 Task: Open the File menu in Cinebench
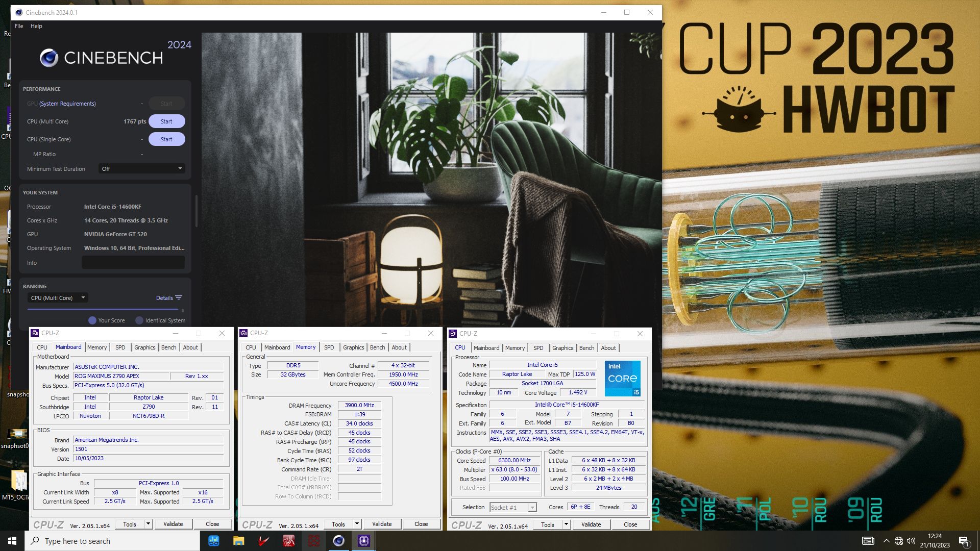tap(19, 26)
